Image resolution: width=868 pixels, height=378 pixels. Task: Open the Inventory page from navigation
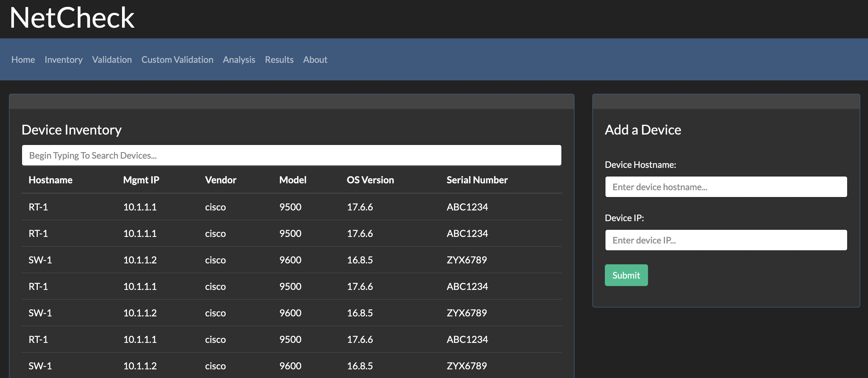click(x=63, y=60)
